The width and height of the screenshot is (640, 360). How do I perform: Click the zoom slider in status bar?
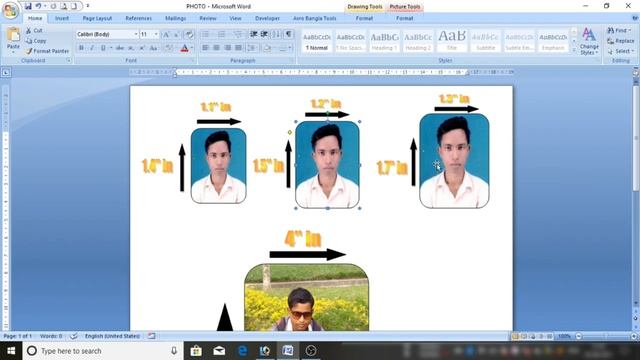click(605, 336)
